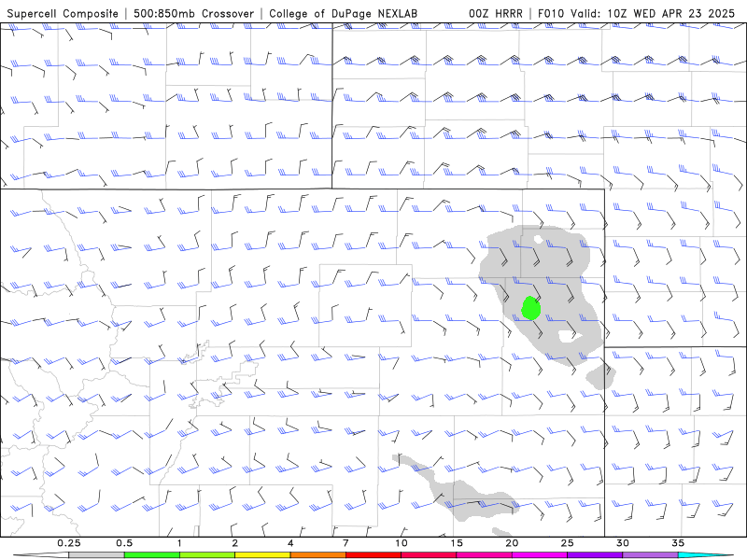Click the '00Z HRRR' model run label
The width and height of the screenshot is (747, 560).
coord(496,14)
